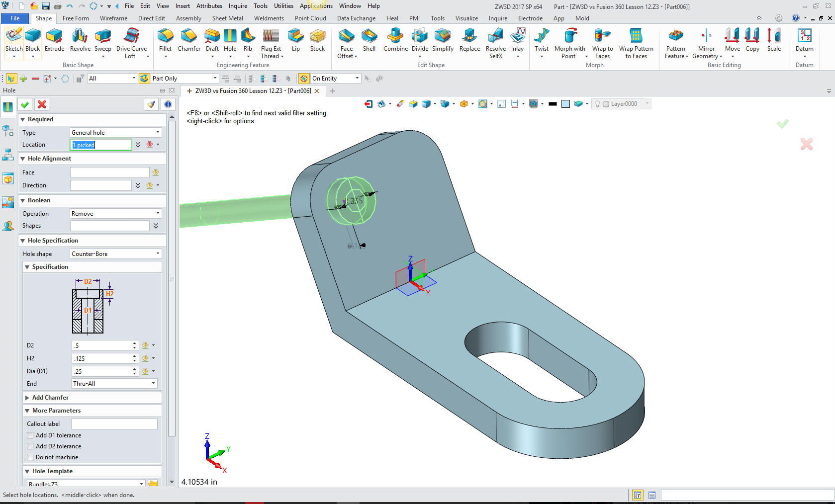Switch to the Sheet Metal ribbon tab
835x504 pixels.
click(227, 18)
